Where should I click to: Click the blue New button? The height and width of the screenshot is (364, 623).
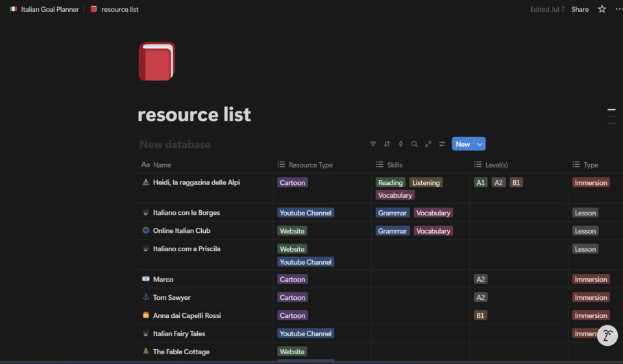pos(462,144)
